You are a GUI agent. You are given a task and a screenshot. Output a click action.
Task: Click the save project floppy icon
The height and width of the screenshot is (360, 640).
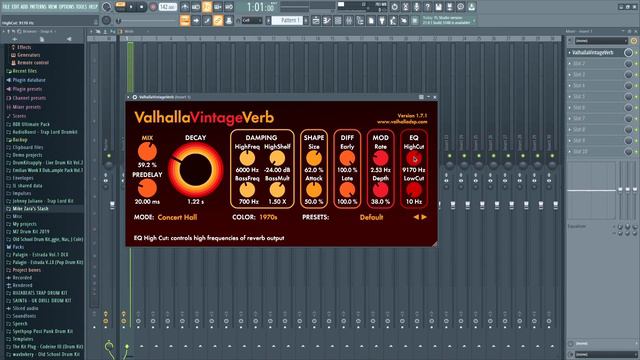(438, 7)
